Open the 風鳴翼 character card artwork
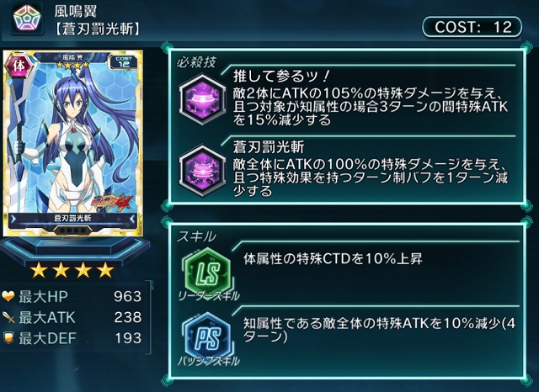The width and height of the screenshot is (539, 392). point(73,143)
